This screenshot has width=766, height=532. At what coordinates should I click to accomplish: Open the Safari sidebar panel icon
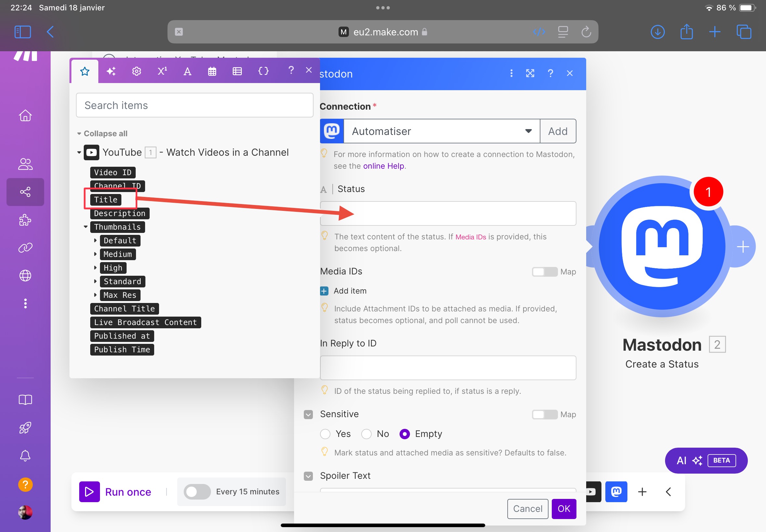[23, 32]
